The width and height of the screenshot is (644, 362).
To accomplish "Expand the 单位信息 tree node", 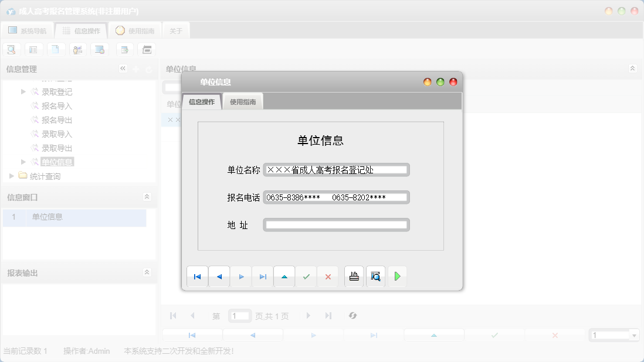I will [23, 162].
